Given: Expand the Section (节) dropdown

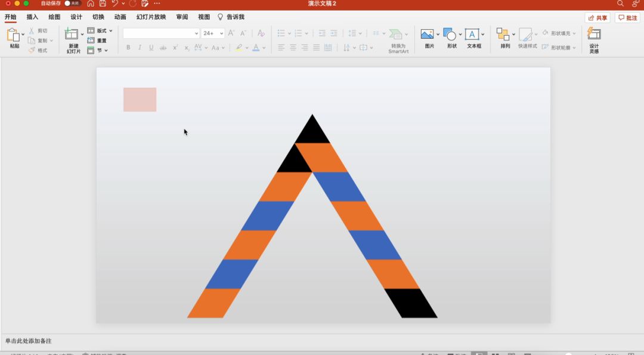Looking at the screenshot, I should coord(106,50).
